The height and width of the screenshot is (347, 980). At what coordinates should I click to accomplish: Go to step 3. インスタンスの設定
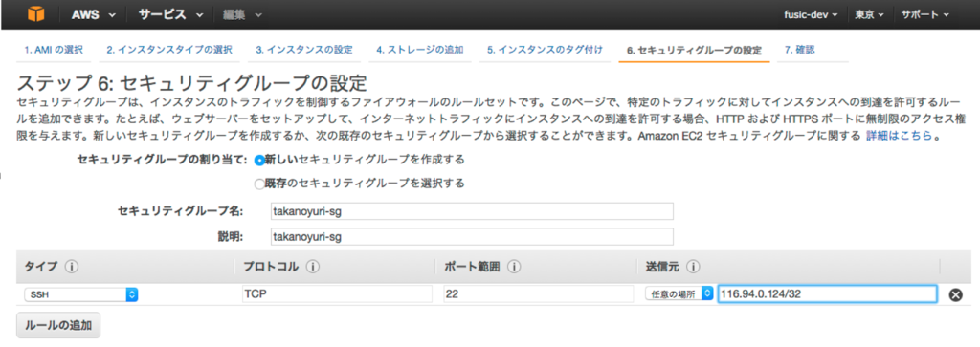point(304,50)
